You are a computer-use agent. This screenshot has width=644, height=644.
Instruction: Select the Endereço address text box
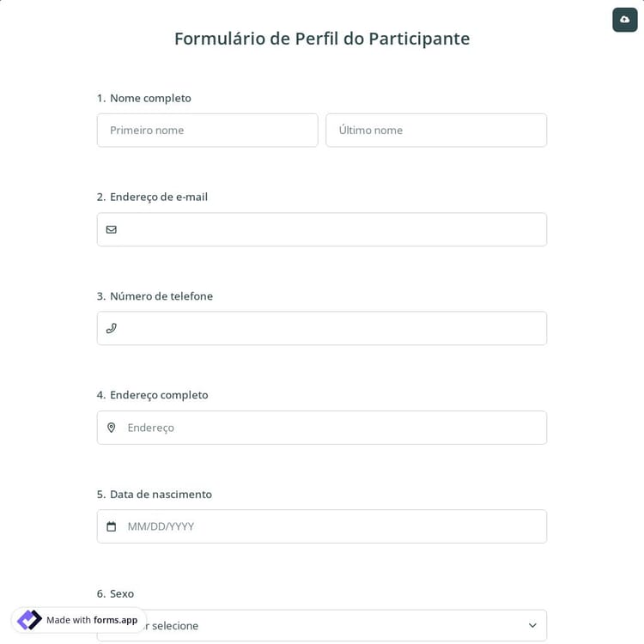[331, 428]
